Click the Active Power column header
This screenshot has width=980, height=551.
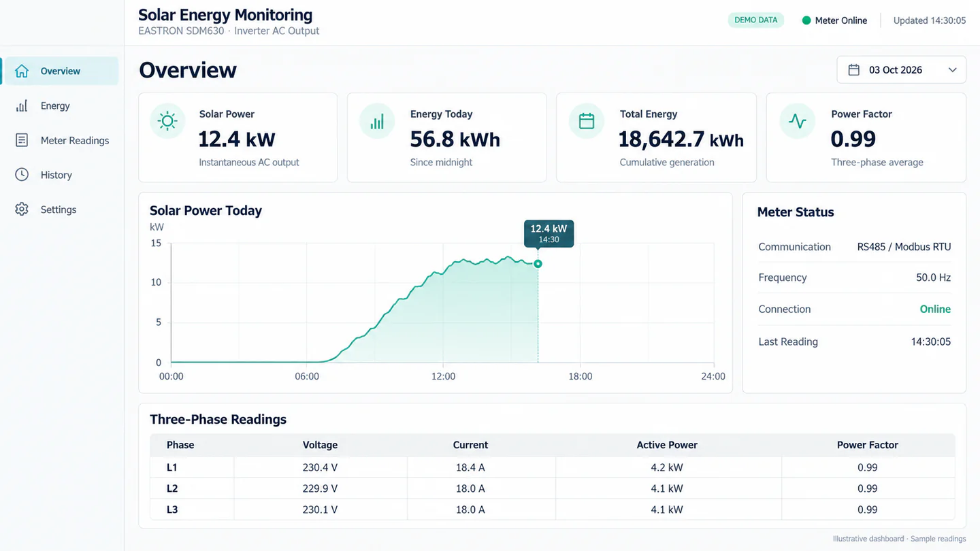(x=667, y=445)
